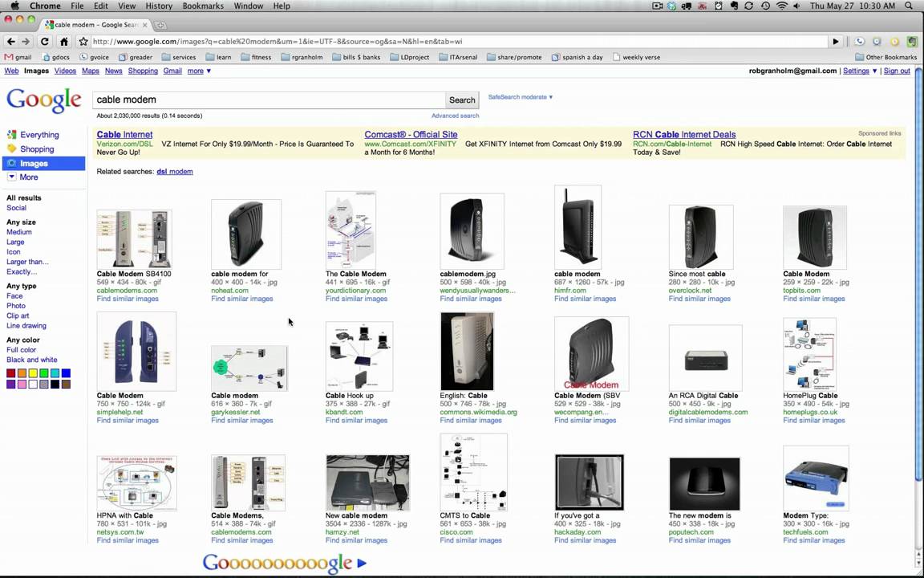924x578 pixels.
Task: Open the Comcast Official Site ad link
Action: [x=411, y=135]
